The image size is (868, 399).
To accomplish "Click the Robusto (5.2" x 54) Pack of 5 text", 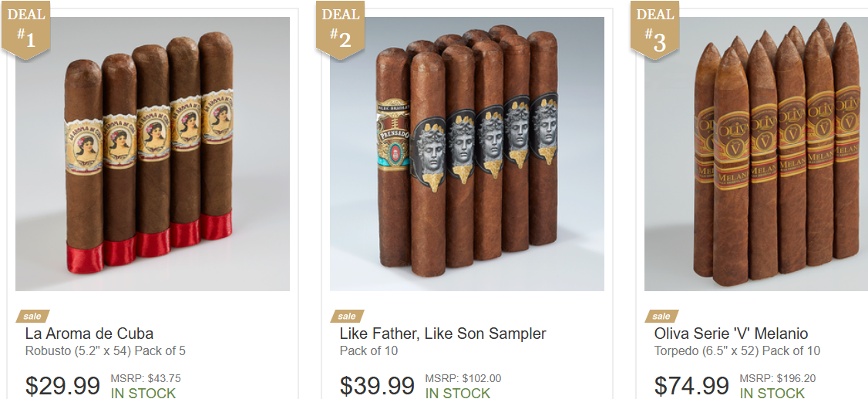I will [105, 350].
